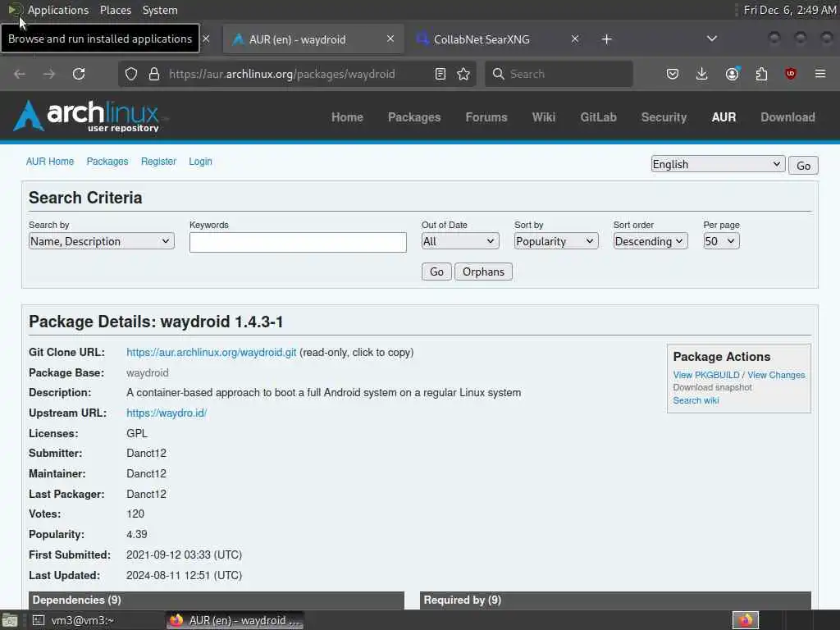Viewport: 840px width, 630px height.
Task: Click the show desktop icon in bottom panel
Action: (x=10, y=620)
